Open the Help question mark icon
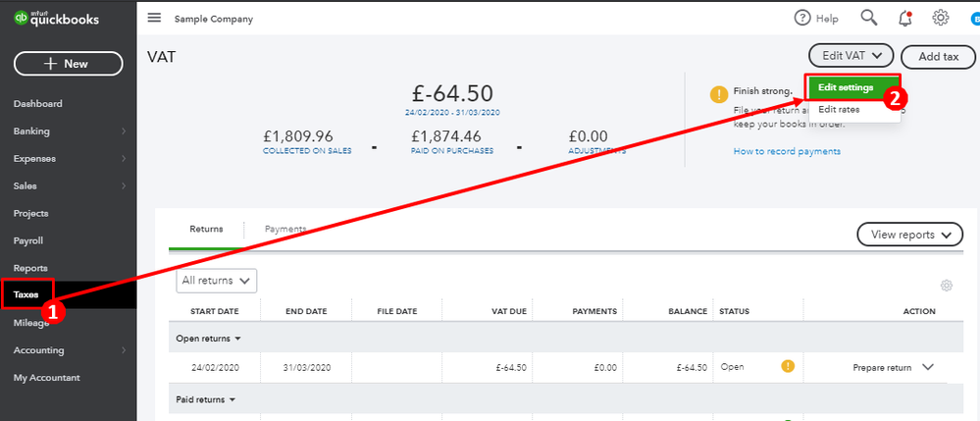980x421 pixels. pyautogui.click(x=803, y=18)
